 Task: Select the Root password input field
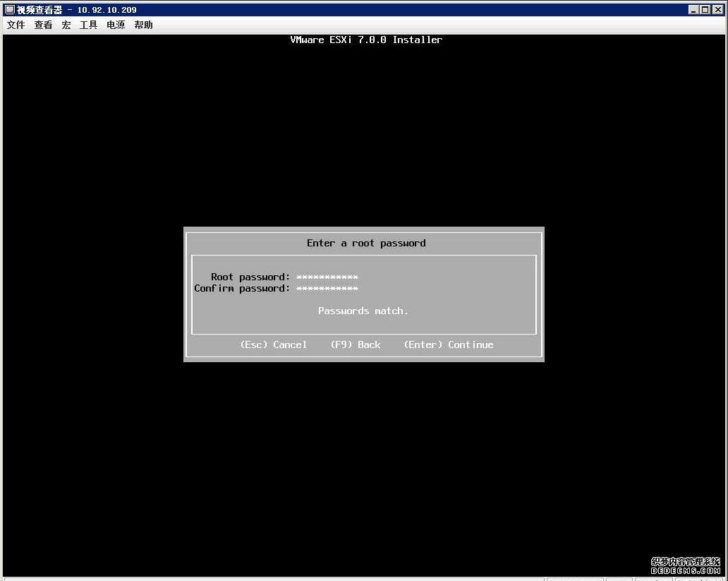point(327,277)
